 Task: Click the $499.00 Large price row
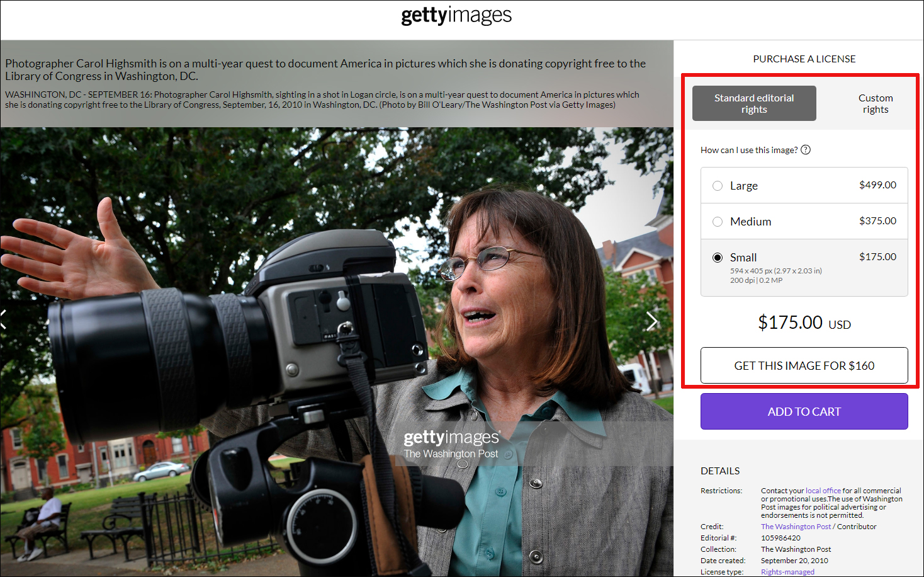[x=804, y=185]
